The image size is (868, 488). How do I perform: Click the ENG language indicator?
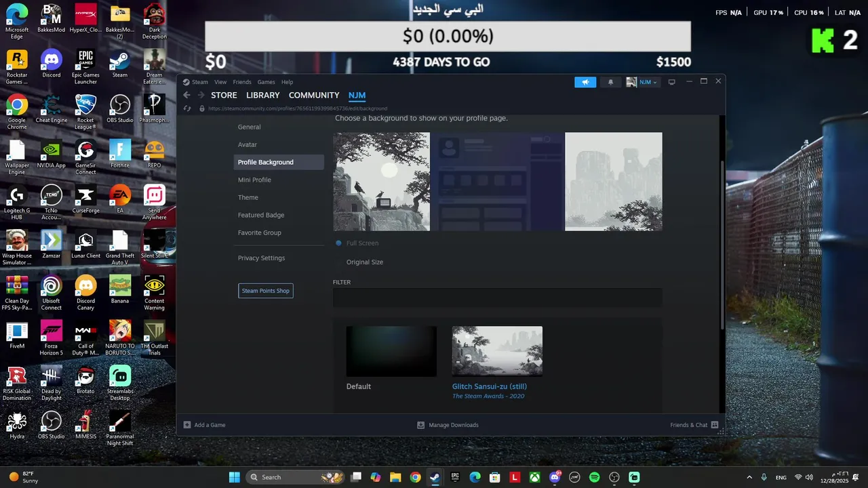coord(781,477)
